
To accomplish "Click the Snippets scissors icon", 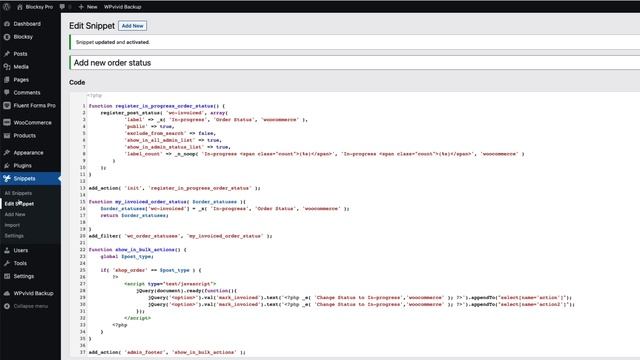I will tap(7, 178).
